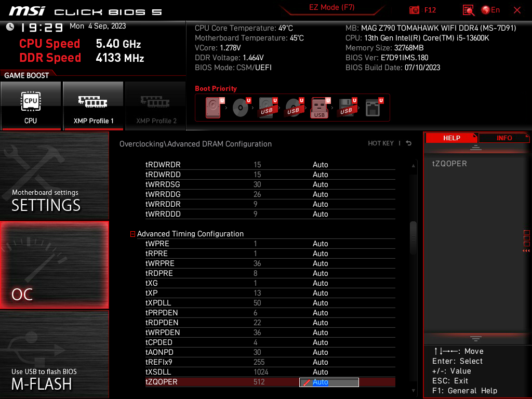Select the USB CD/DVD boot icon
532x399 pixels.
pos(294,108)
